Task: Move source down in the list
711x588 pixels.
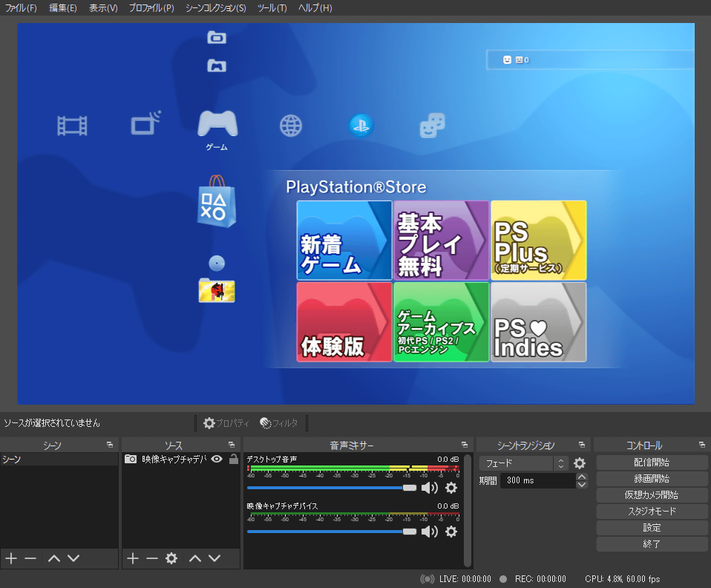Action: click(x=214, y=558)
